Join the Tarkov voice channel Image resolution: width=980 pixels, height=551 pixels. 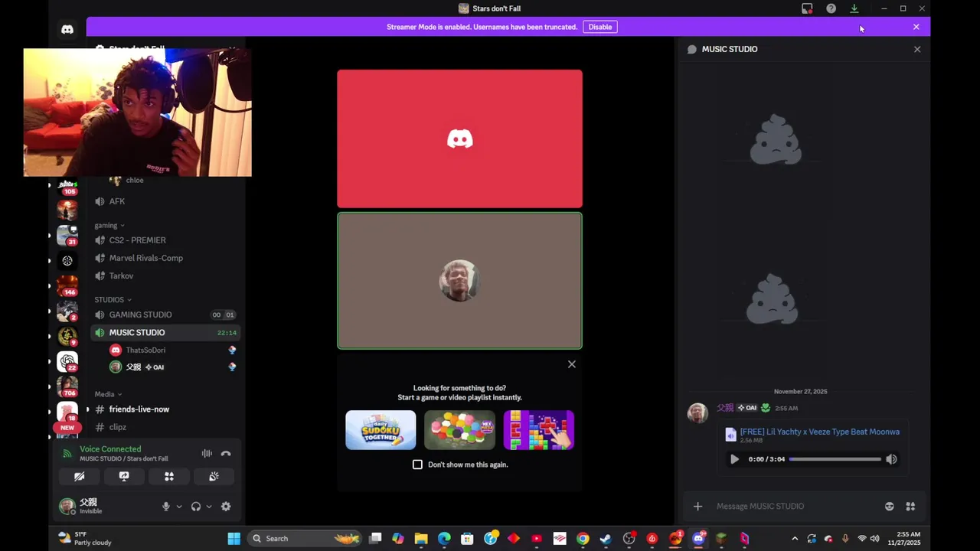(x=165, y=275)
